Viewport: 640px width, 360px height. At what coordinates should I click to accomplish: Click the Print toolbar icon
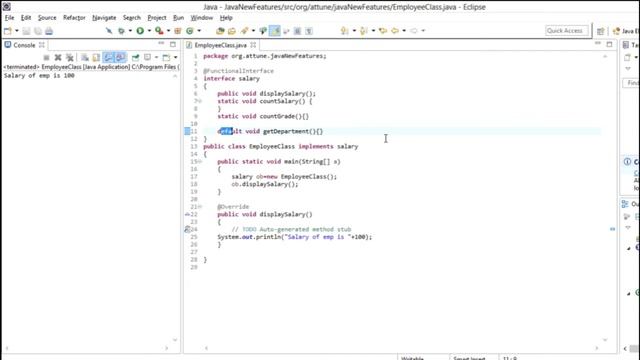[49, 31]
